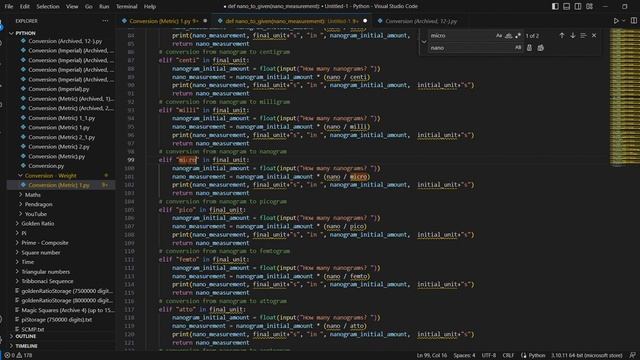Expand the Time folder

[27, 262]
